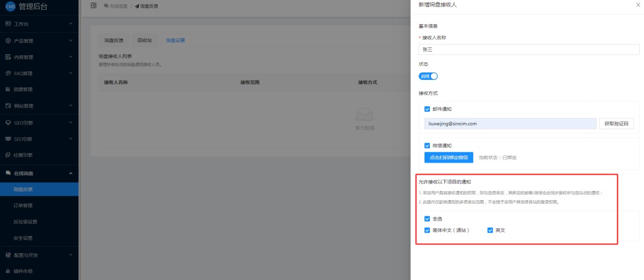Click the 接收人名称 input field
This screenshot has width=644, height=280.
[x=529, y=49]
